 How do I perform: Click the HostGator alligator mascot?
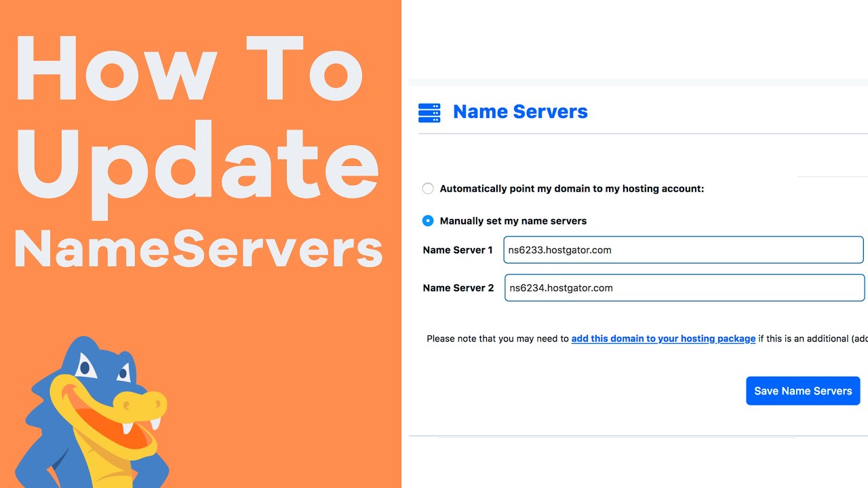click(x=92, y=412)
